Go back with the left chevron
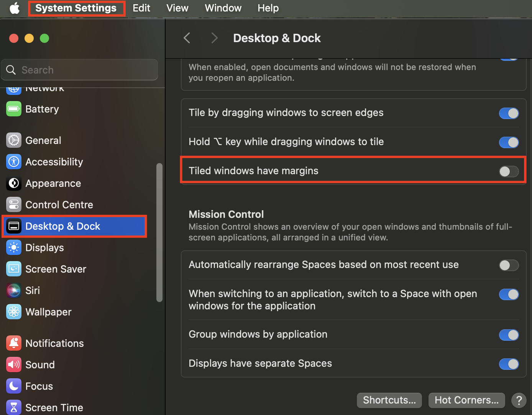This screenshot has width=532, height=415. 187,38
